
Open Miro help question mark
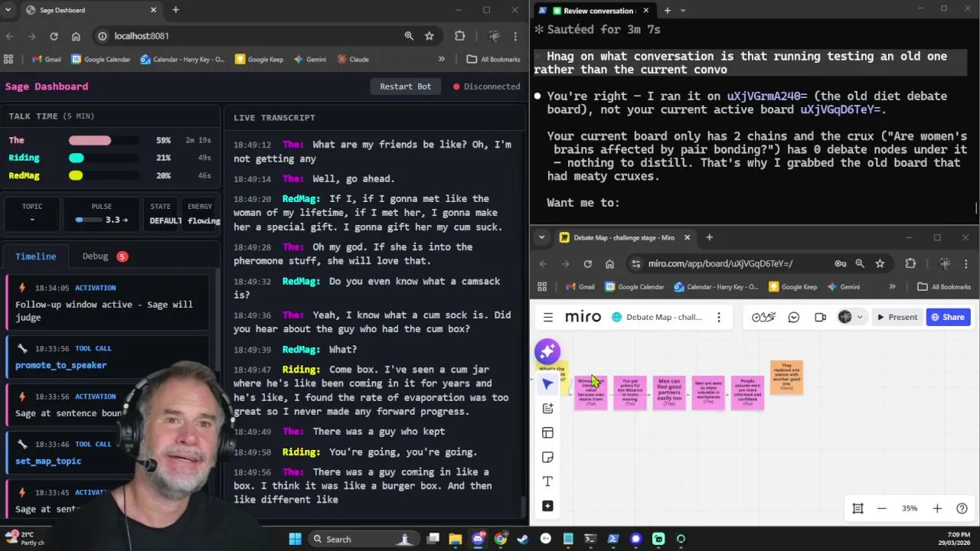click(962, 508)
